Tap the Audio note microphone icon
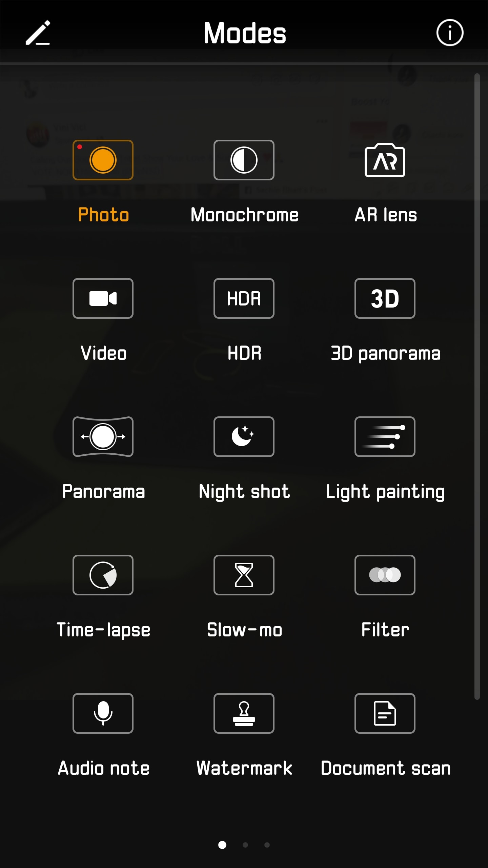Viewport: 488px width, 868px height. click(x=103, y=713)
